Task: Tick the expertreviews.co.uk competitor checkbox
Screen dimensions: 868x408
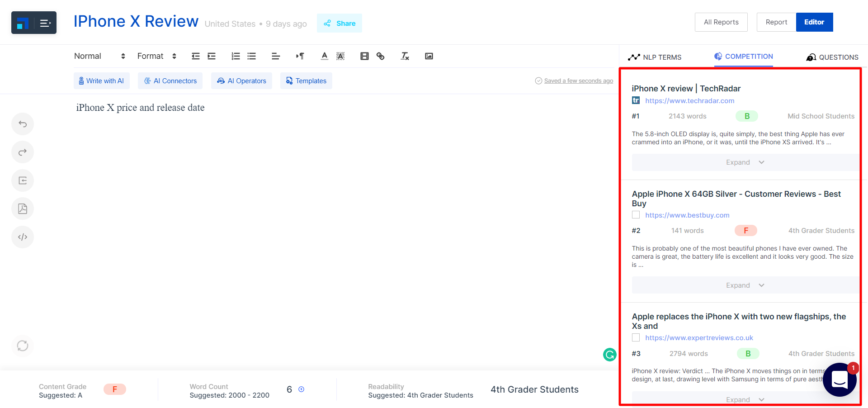Action: pos(636,337)
